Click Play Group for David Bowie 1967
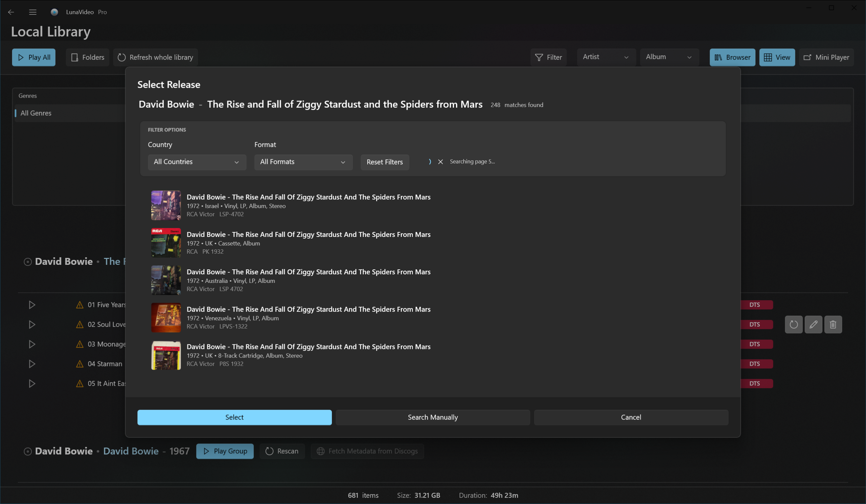 [225, 451]
